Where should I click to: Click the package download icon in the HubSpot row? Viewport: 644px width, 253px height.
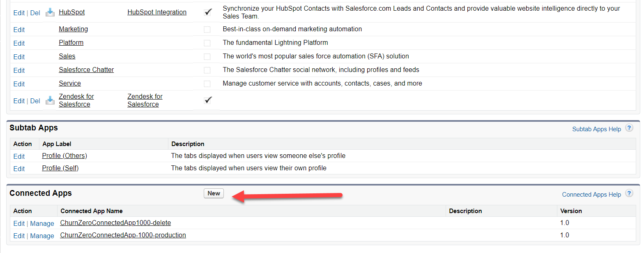(x=50, y=12)
